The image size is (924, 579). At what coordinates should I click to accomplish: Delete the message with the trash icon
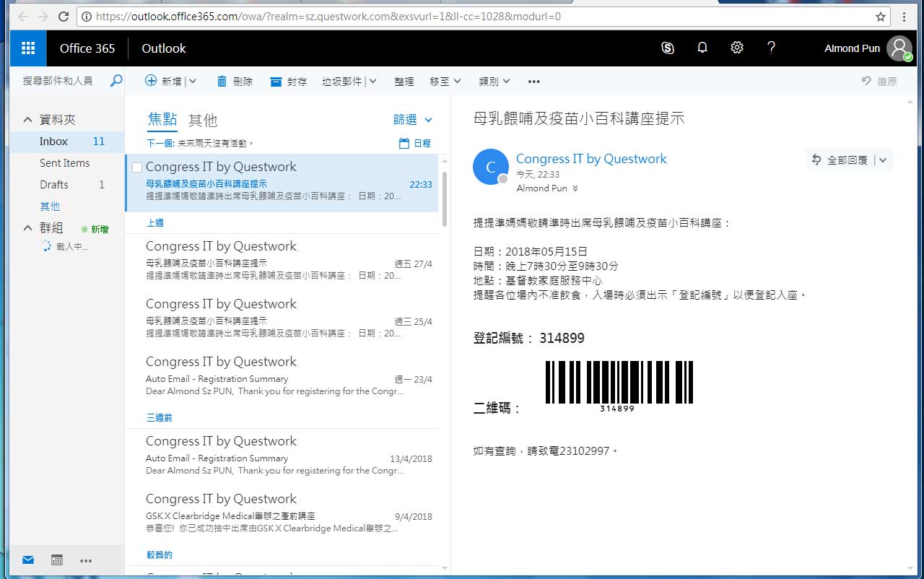[222, 82]
